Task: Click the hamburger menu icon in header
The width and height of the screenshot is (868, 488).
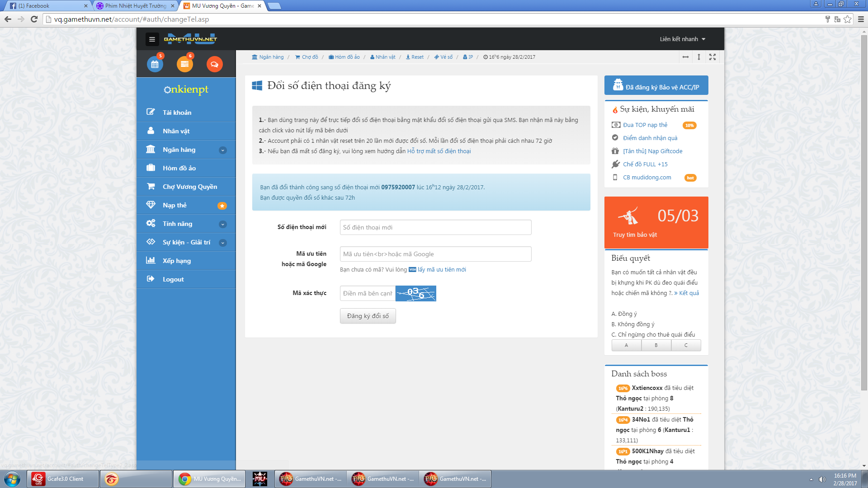Action: click(x=152, y=39)
